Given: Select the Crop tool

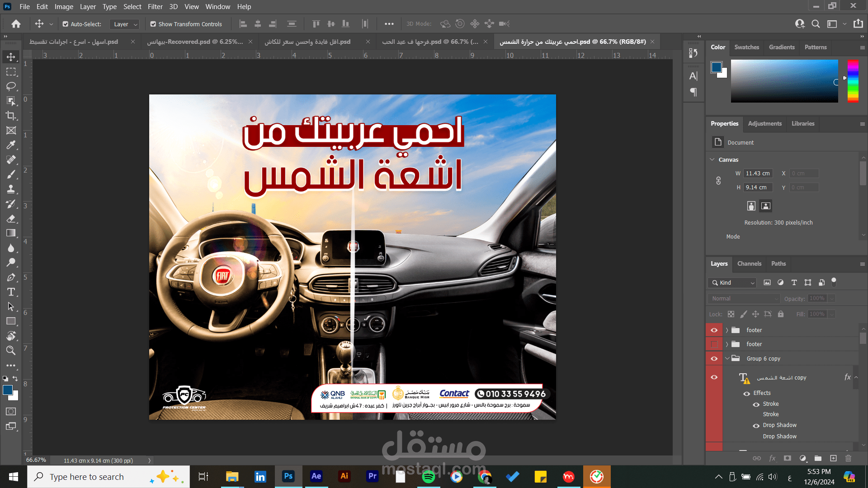Looking at the screenshot, I should 11,116.
